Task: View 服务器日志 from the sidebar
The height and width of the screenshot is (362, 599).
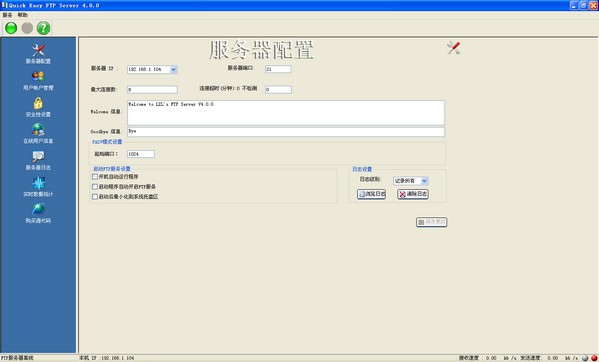Action: (38, 160)
